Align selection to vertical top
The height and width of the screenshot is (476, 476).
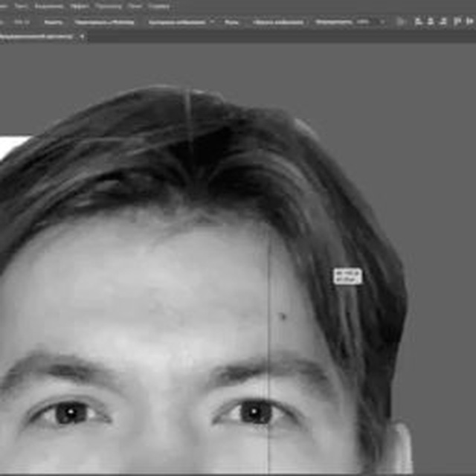(x=457, y=22)
